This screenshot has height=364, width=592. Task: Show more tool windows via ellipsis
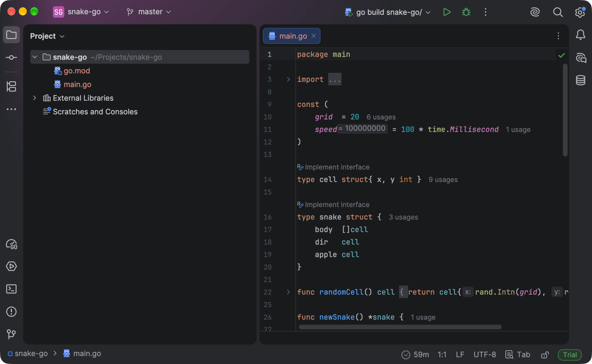[11, 109]
